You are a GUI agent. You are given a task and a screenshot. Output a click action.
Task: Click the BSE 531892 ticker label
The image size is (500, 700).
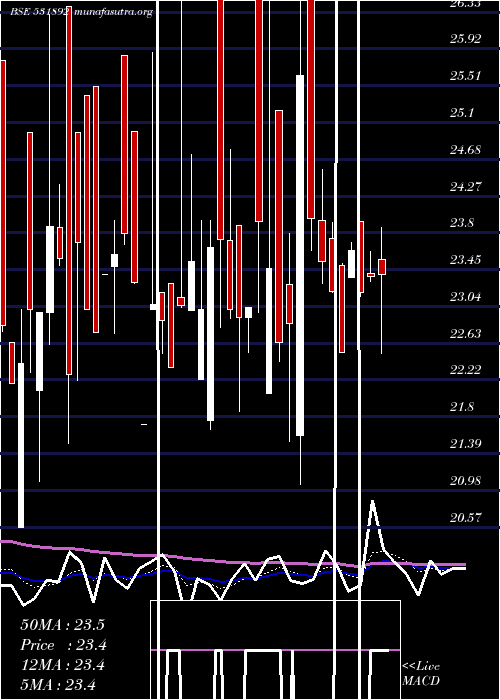(x=40, y=12)
